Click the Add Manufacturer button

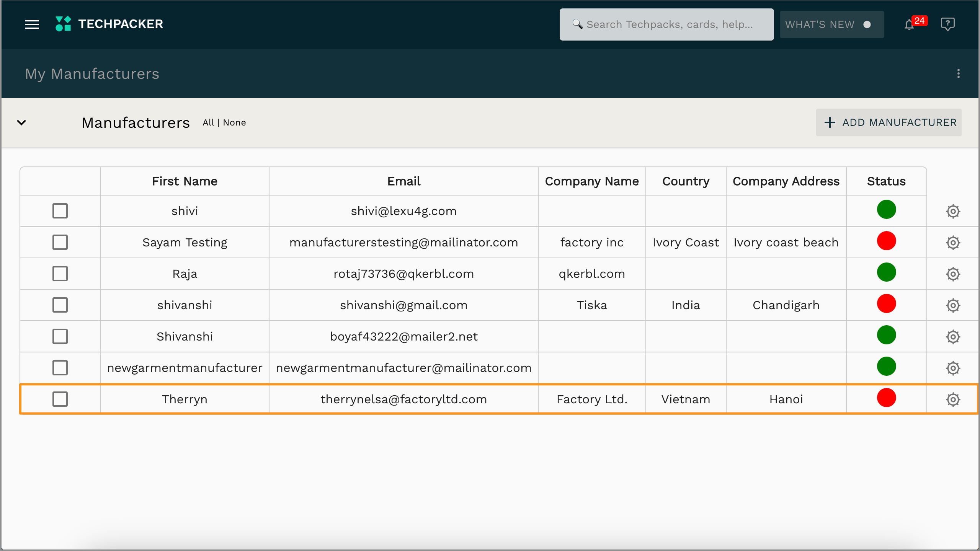[x=889, y=122]
